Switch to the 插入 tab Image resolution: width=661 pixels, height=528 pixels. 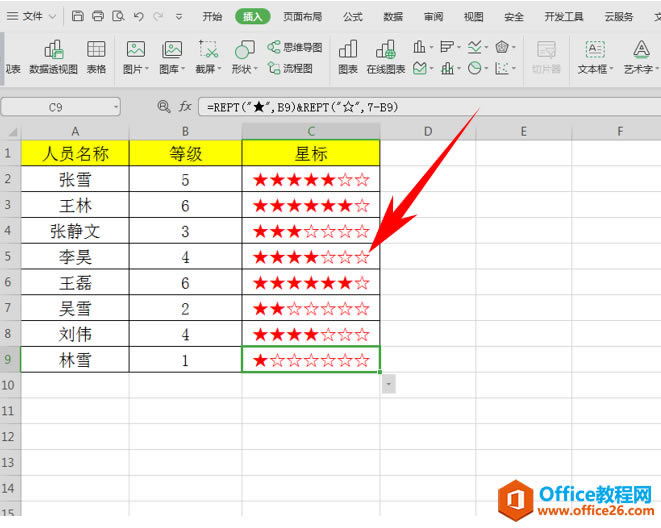253,16
